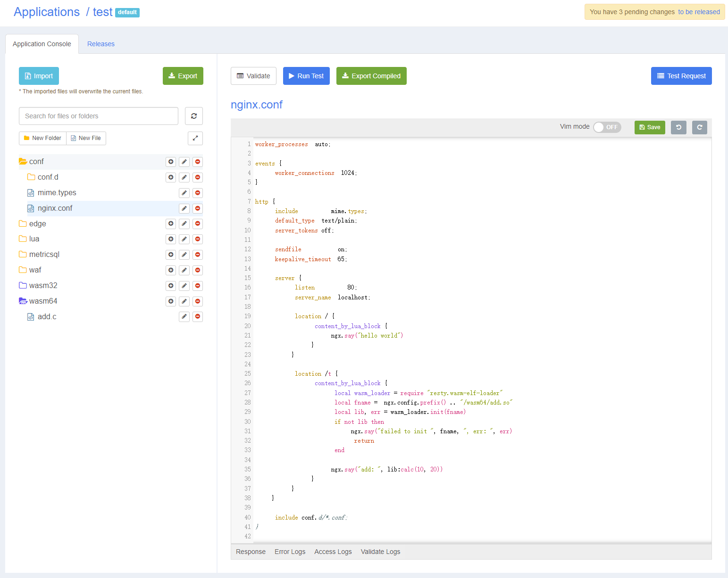Delete the conf.d folder
The height and width of the screenshot is (578, 728).
(198, 177)
